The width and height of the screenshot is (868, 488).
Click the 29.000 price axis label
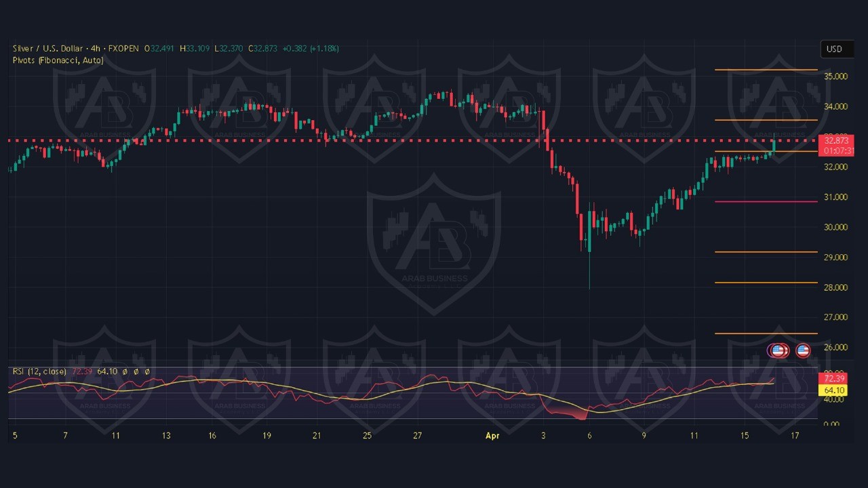coord(835,258)
